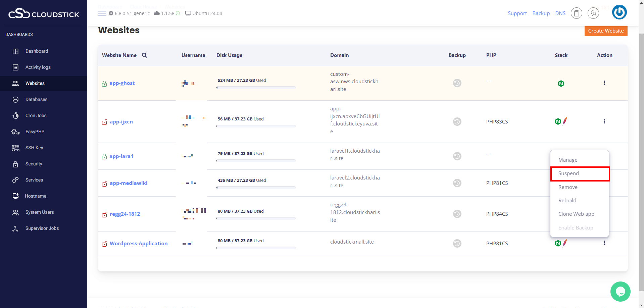Open the DNS link in header
644x308 pixels.
pyautogui.click(x=560, y=13)
